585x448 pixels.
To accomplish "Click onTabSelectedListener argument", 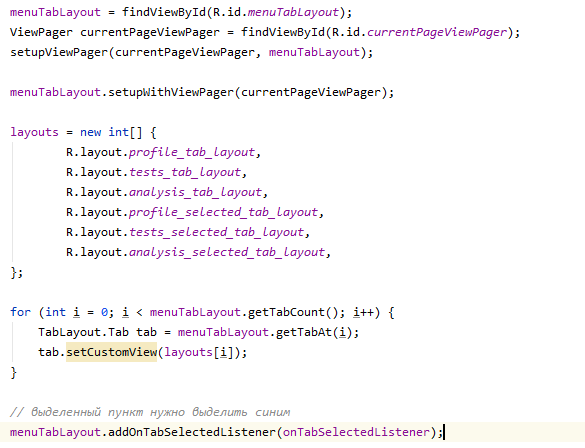I will [x=357, y=432].
